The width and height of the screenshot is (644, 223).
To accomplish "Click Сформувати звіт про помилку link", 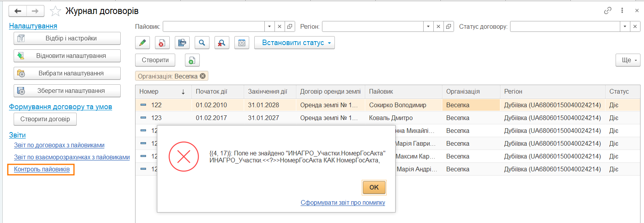I will click(x=343, y=202).
